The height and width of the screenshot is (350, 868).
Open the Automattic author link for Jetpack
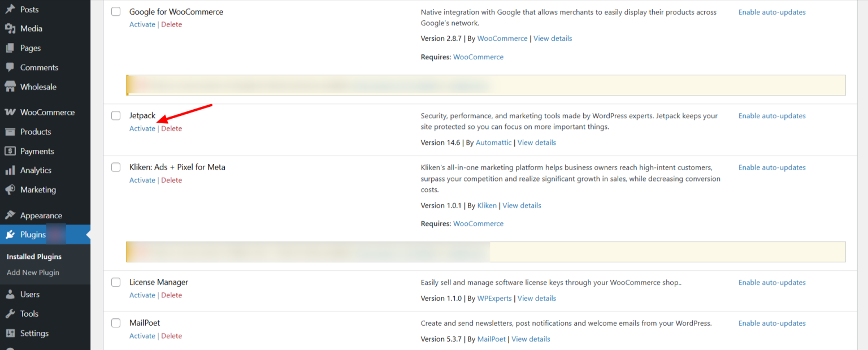pyautogui.click(x=493, y=142)
